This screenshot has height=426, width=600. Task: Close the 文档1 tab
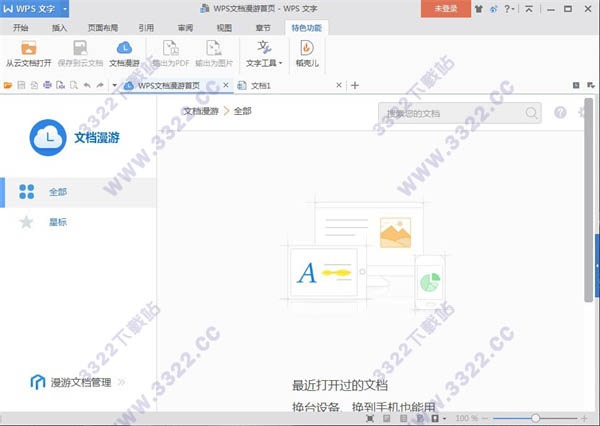pos(339,85)
